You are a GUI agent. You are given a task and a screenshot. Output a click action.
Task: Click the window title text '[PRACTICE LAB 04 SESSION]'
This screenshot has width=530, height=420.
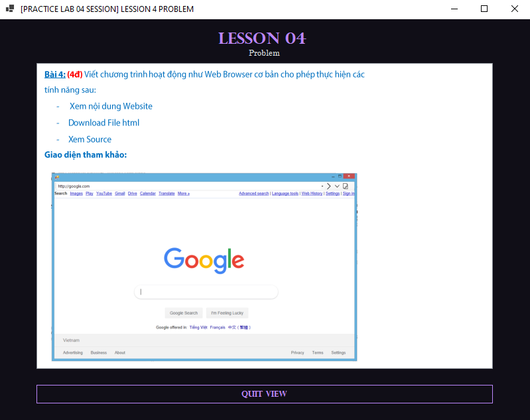coord(70,9)
